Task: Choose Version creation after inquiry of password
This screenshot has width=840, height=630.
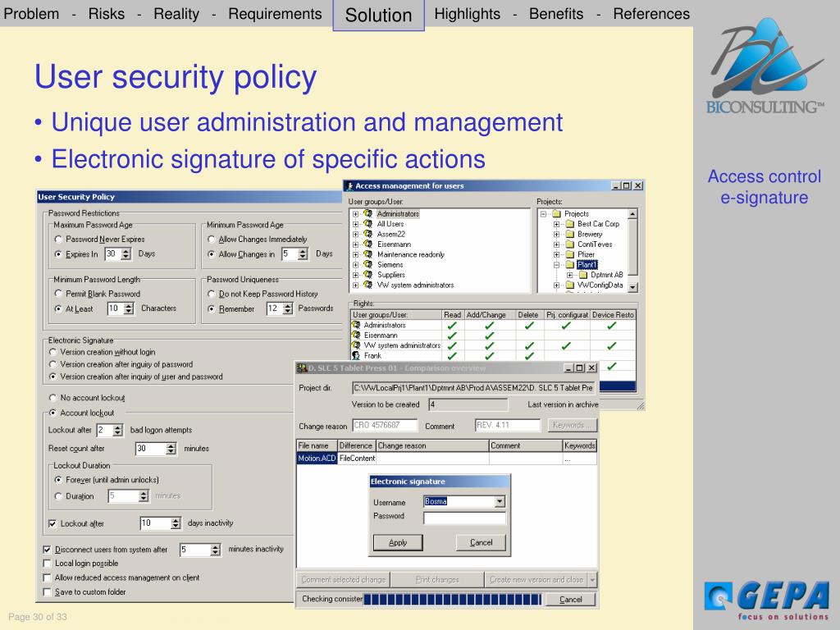Action: (52, 364)
